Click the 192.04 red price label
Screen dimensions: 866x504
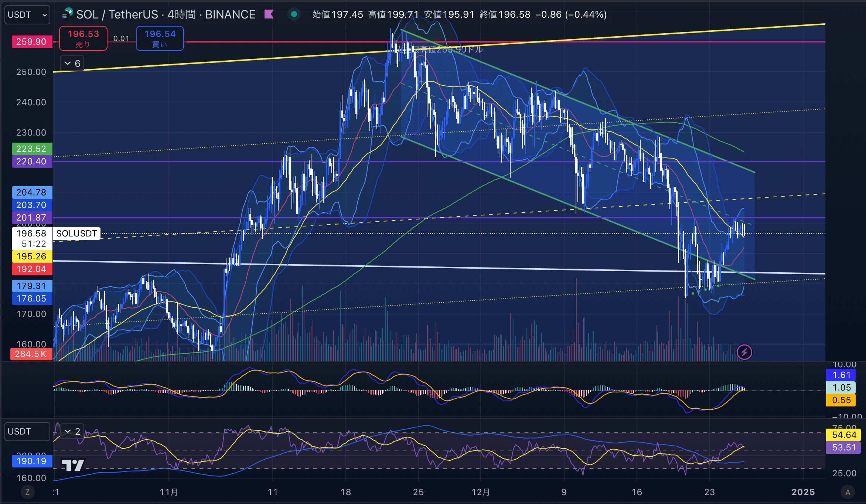31,269
